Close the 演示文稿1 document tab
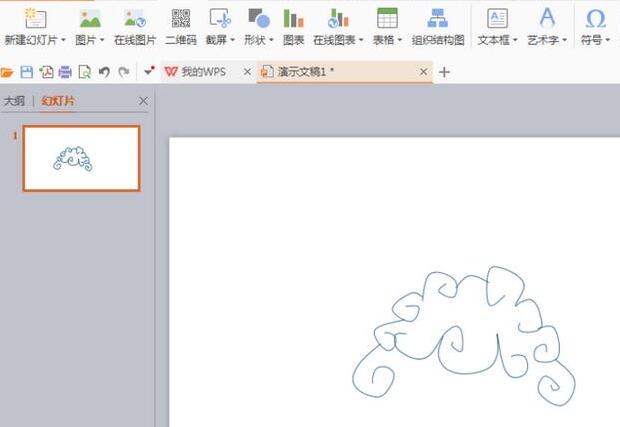Screen dimensions: 620x427 (x=424, y=72)
